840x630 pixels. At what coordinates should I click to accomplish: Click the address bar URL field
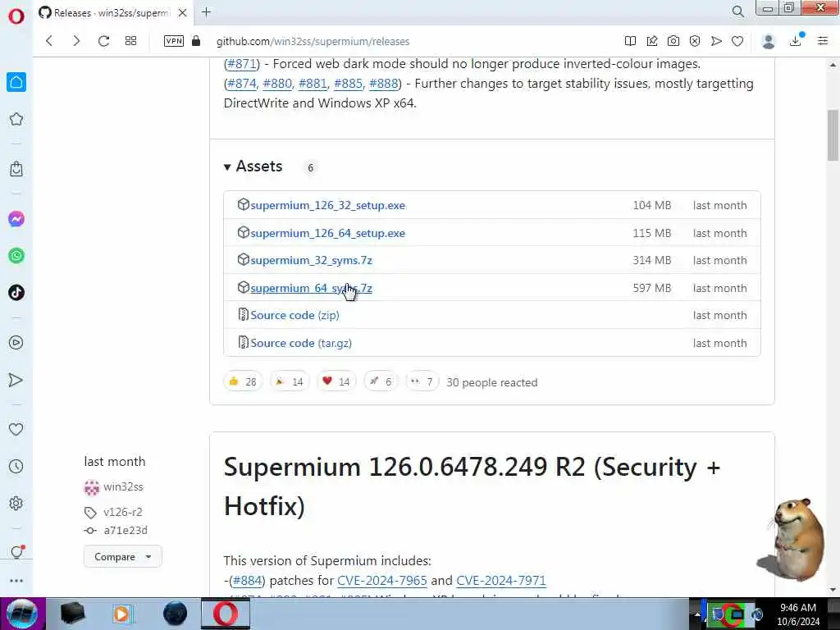[x=313, y=41]
